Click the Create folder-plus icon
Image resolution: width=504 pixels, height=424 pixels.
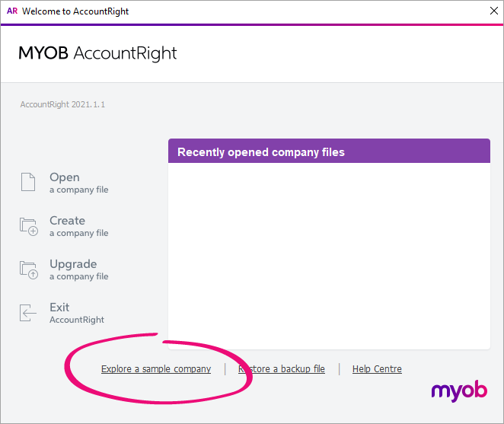[29, 226]
